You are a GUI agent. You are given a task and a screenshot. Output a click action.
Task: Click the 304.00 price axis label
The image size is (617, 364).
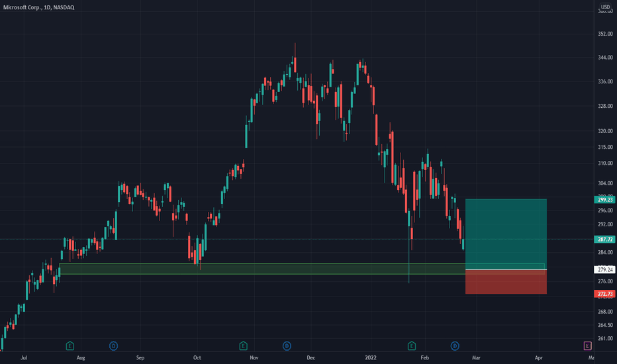tap(605, 183)
